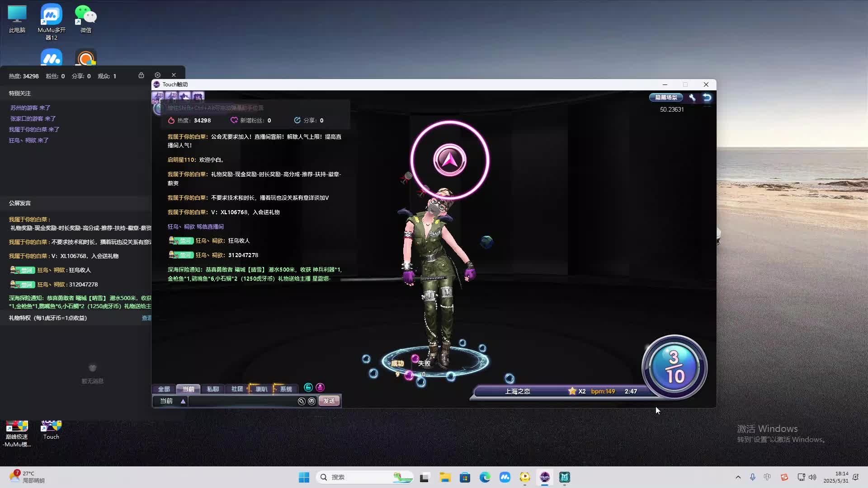Click the blue return arrow icon
This screenshot has width=868, height=488.
point(707,98)
